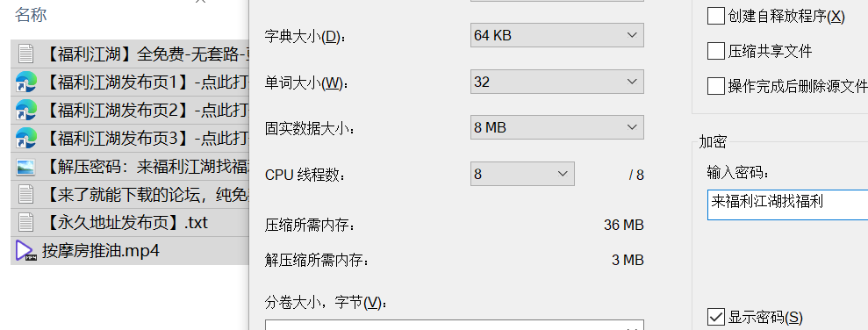Expand the CPU 线程数 dropdown
Screen dimensions: 868x330
pos(522,174)
